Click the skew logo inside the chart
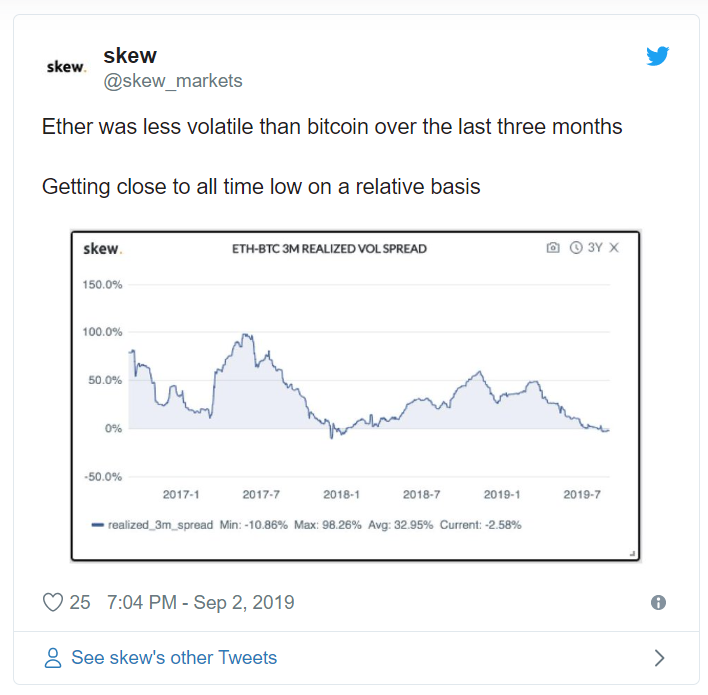 (x=102, y=249)
